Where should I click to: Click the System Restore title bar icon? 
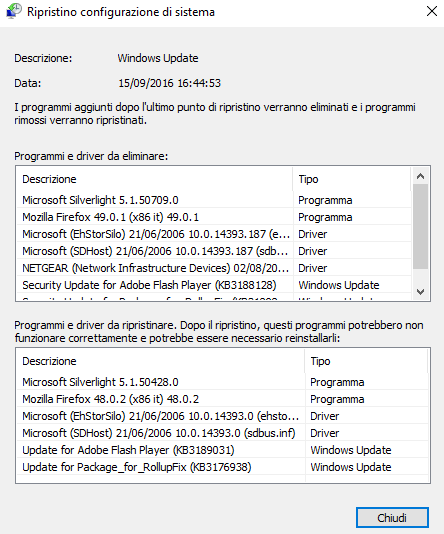14,11
